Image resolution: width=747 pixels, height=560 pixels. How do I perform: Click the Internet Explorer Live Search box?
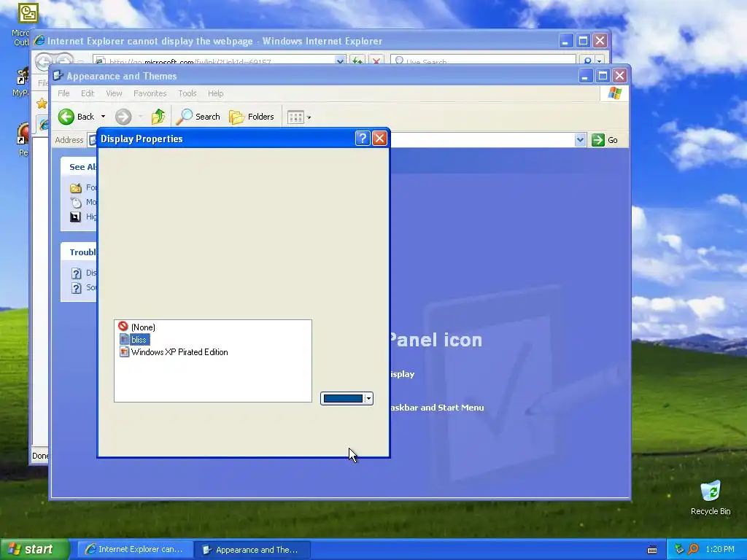pyautogui.click(x=483, y=61)
